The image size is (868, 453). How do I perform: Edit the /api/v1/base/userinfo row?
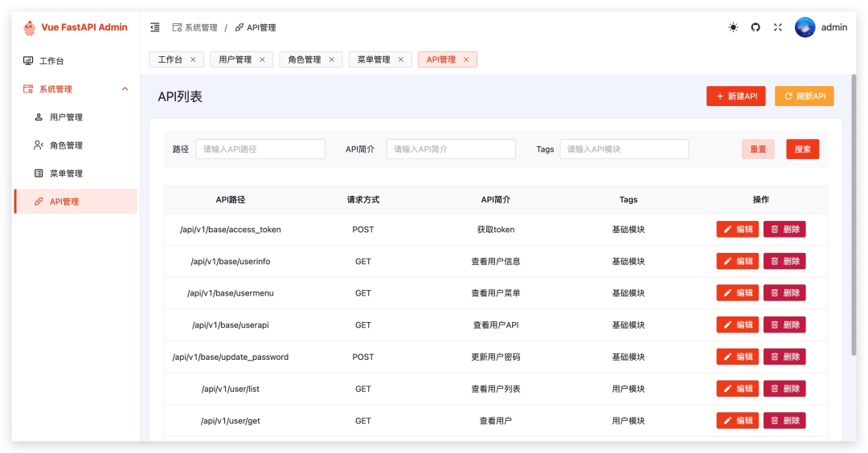737,261
